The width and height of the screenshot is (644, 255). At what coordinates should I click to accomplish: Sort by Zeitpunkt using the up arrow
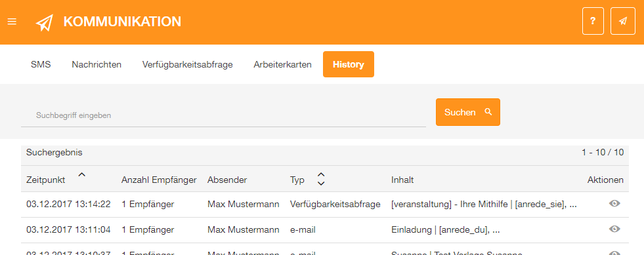(x=82, y=174)
